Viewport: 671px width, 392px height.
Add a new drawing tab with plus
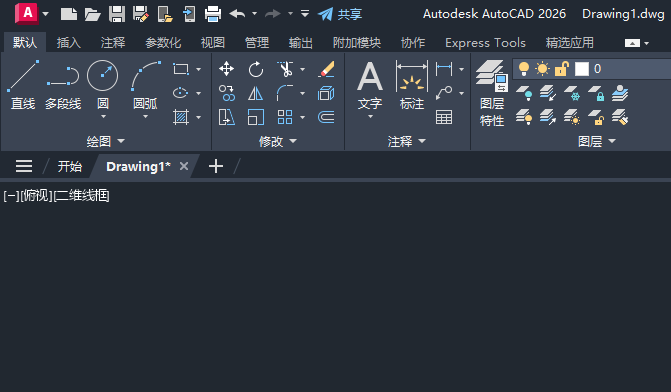point(216,166)
